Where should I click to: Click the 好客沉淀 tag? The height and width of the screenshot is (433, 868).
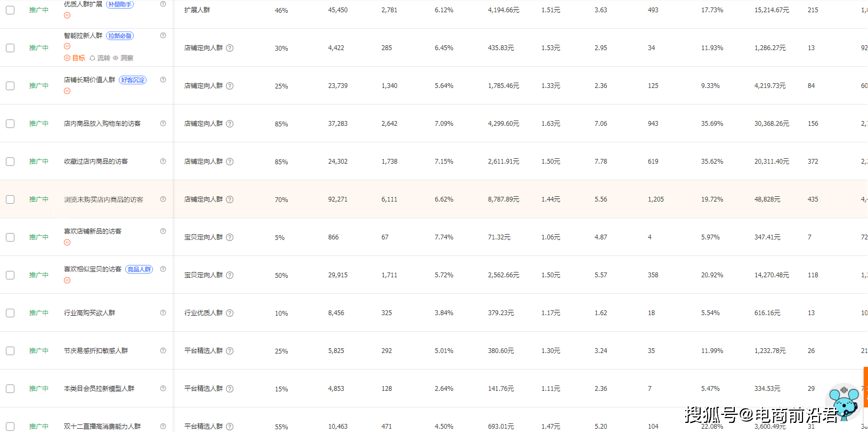pos(133,80)
